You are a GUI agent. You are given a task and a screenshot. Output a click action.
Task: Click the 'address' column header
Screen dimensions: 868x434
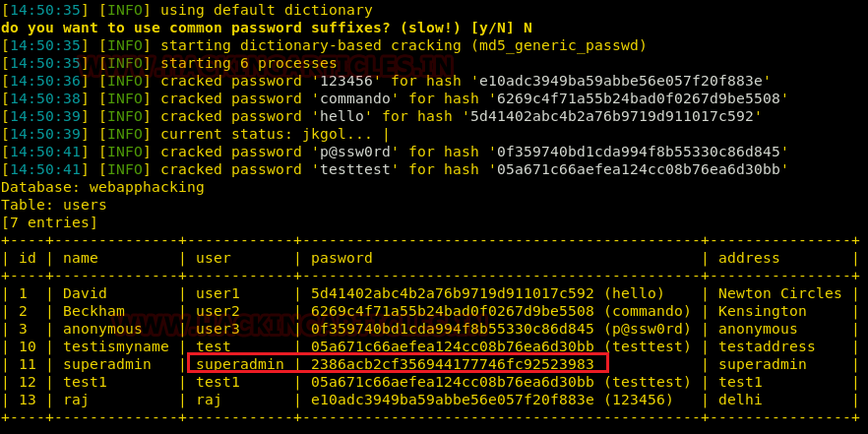(748, 258)
